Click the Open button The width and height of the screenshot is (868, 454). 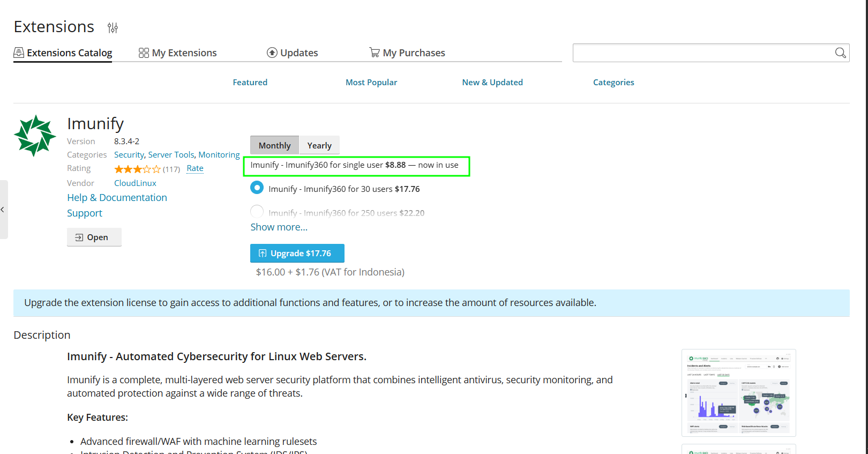94,237
